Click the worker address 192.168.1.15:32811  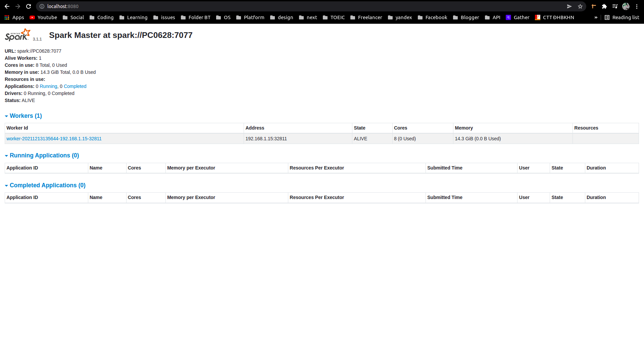pyautogui.click(x=266, y=139)
